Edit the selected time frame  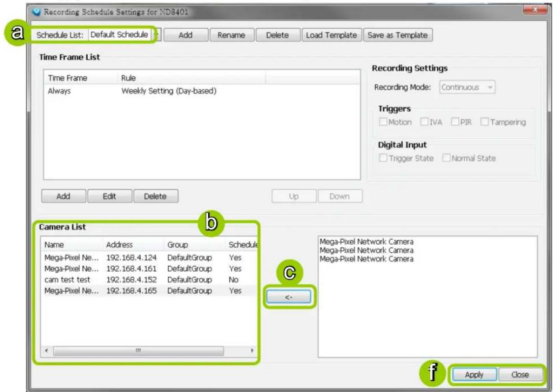point(110,196)
